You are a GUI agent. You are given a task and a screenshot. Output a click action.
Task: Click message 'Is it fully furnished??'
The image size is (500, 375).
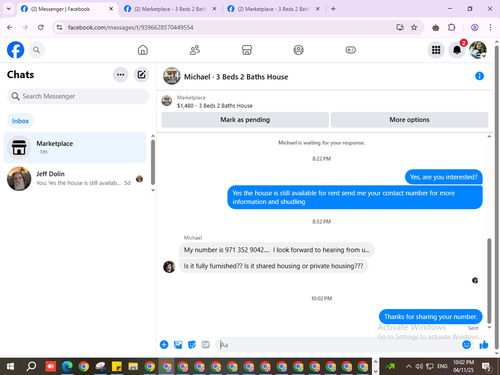click(273, 266)
